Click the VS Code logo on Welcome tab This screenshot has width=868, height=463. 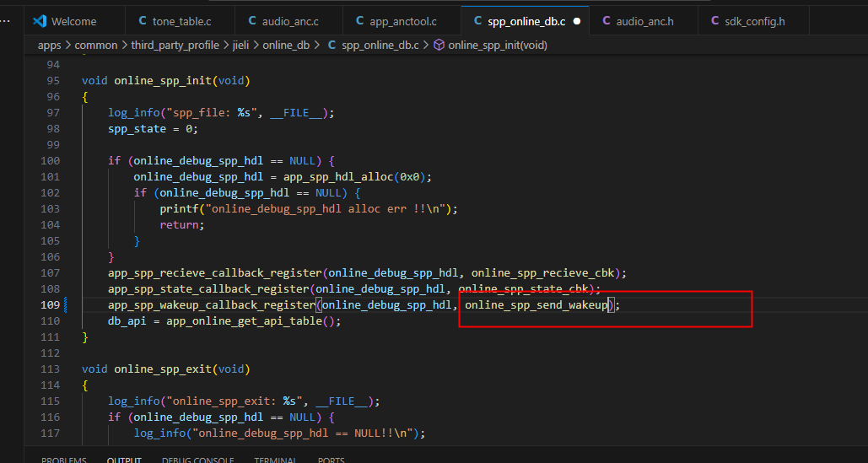click(39, 21)
